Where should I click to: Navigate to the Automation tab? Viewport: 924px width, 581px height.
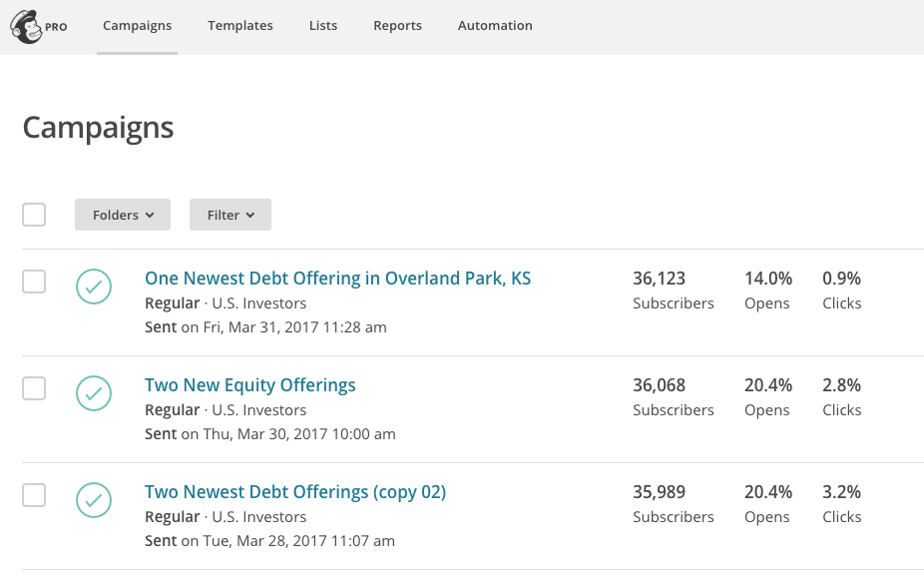click(495, 26)
